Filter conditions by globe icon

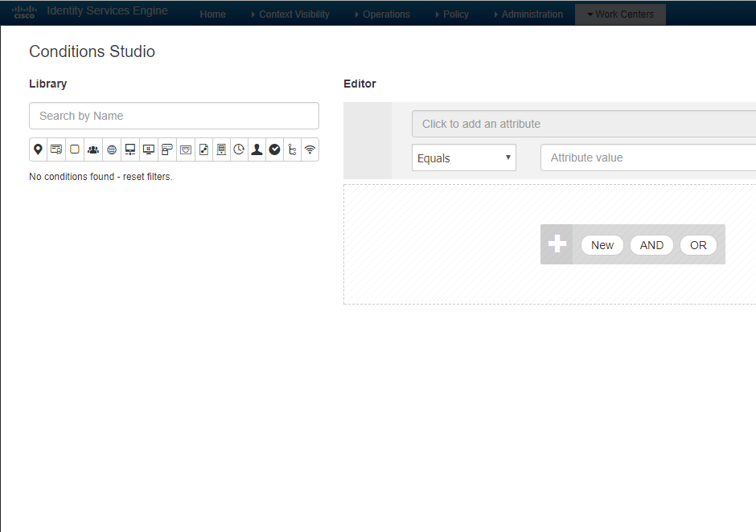(112, 149)
